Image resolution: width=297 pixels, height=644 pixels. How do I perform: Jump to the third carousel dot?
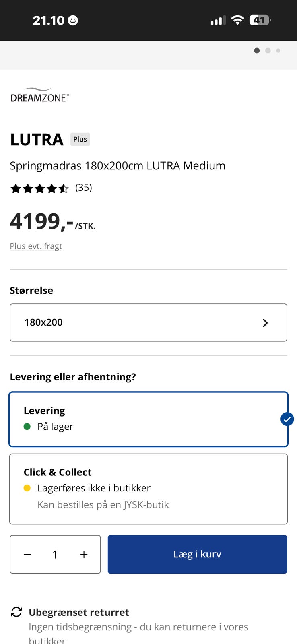coord(278,51)
